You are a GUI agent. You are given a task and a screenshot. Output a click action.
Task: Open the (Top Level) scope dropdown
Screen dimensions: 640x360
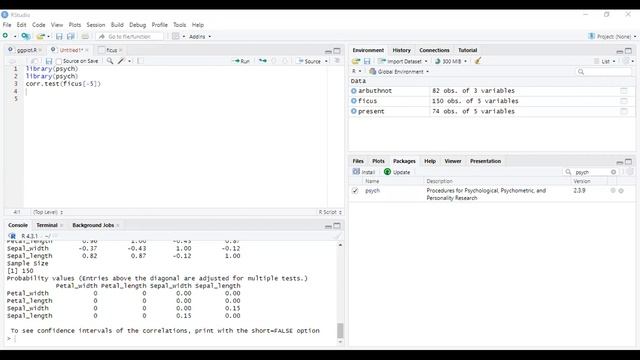coord(48,212)
